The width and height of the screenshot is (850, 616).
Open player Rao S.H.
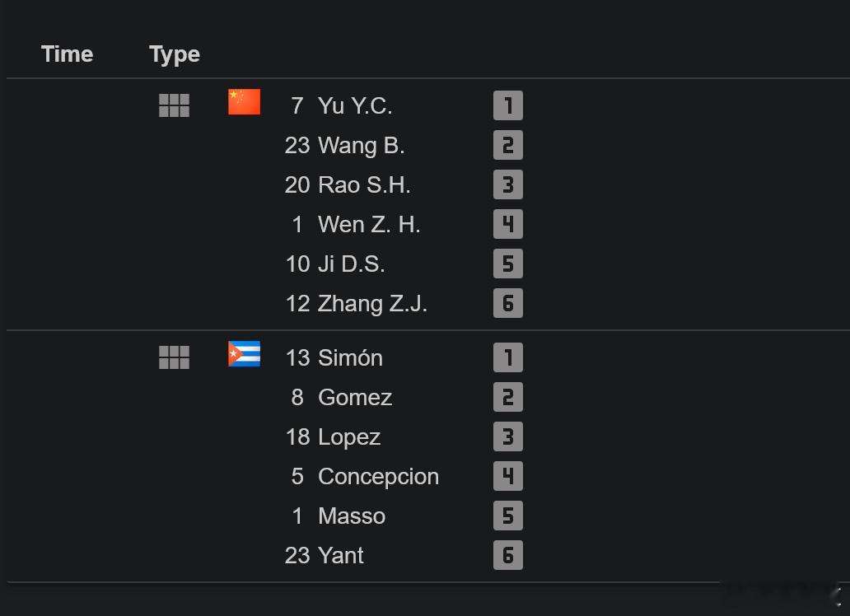tap(364, 185)
